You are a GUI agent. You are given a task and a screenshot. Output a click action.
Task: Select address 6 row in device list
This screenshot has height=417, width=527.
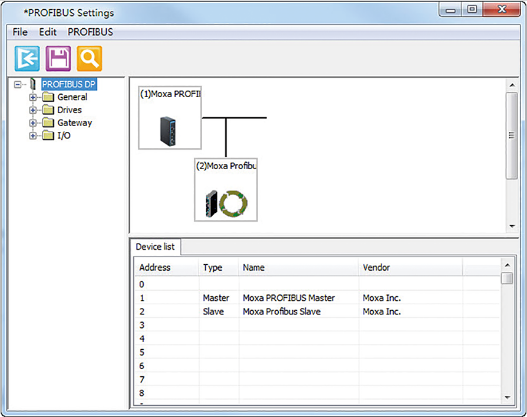coord(317,366)
